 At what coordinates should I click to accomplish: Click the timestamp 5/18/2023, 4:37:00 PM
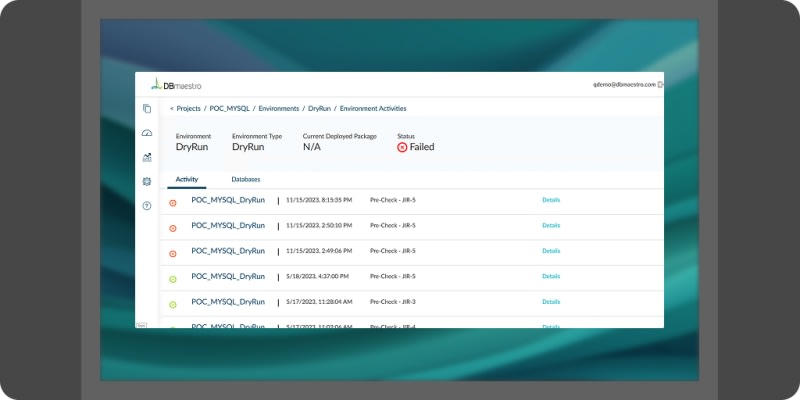tap(317, 277)
